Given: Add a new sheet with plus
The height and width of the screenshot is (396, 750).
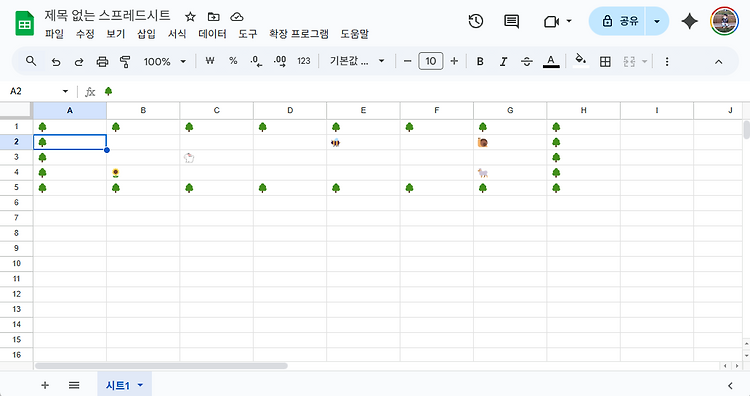Looking at the screenshot, I should (45, 385).
